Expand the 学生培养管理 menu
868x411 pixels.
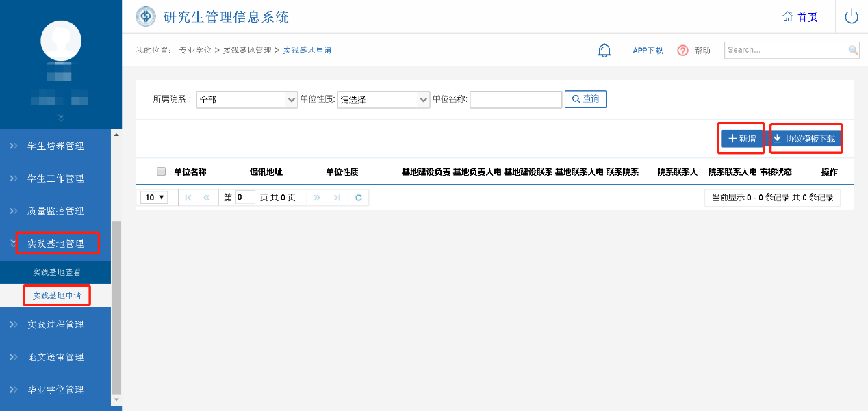[55, 146]
